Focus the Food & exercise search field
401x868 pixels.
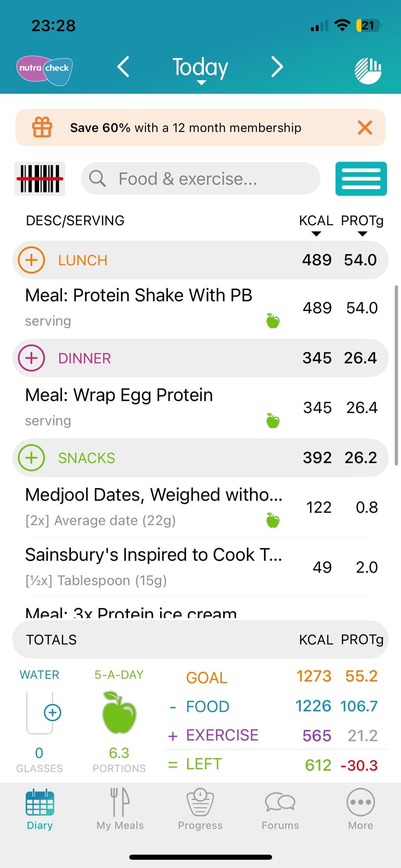tap(200, 179)
